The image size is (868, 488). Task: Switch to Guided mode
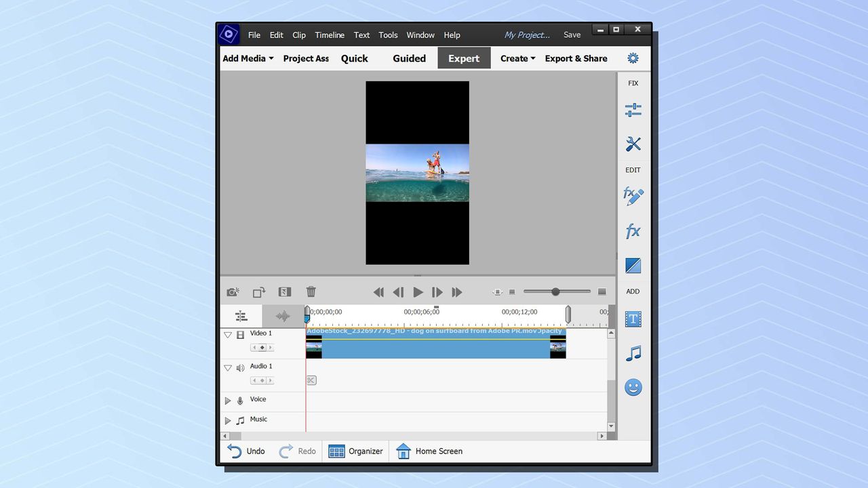pos(410,58)
